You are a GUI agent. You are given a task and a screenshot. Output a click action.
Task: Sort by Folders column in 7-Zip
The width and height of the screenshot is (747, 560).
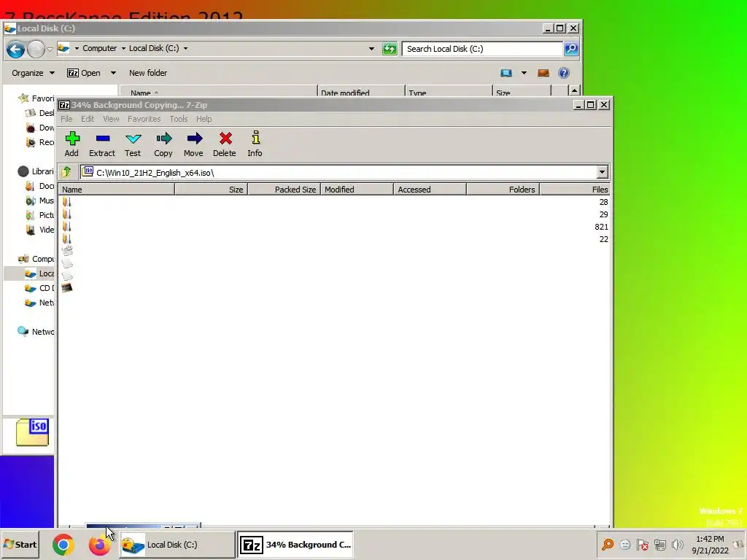[x=503, y=190]
